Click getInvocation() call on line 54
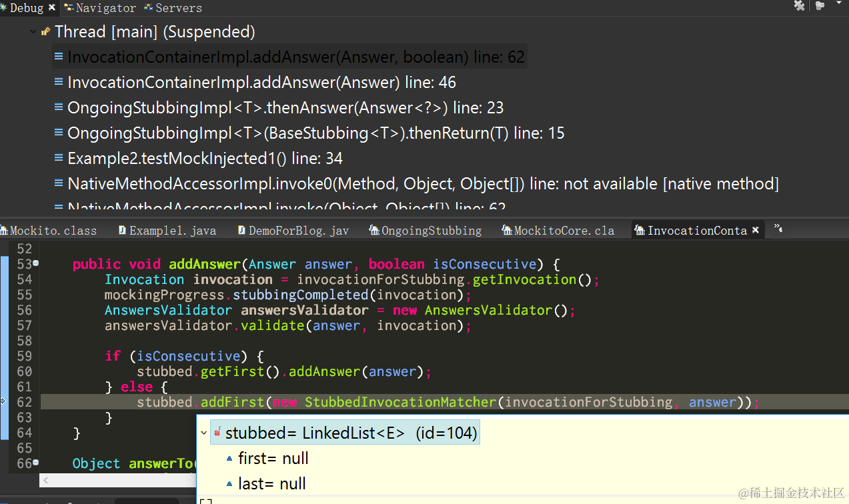The height and width of the screenshot is (504, 849). [x=532, y=279]
